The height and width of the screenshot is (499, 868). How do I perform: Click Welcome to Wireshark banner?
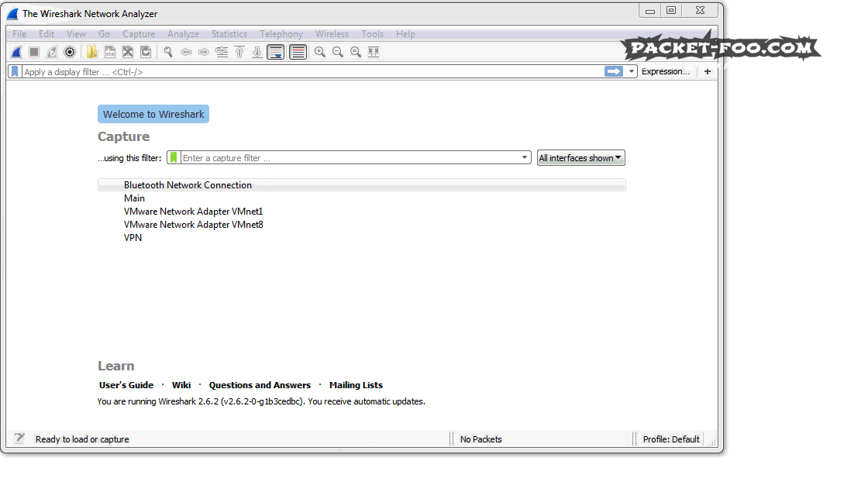(153, 114)
